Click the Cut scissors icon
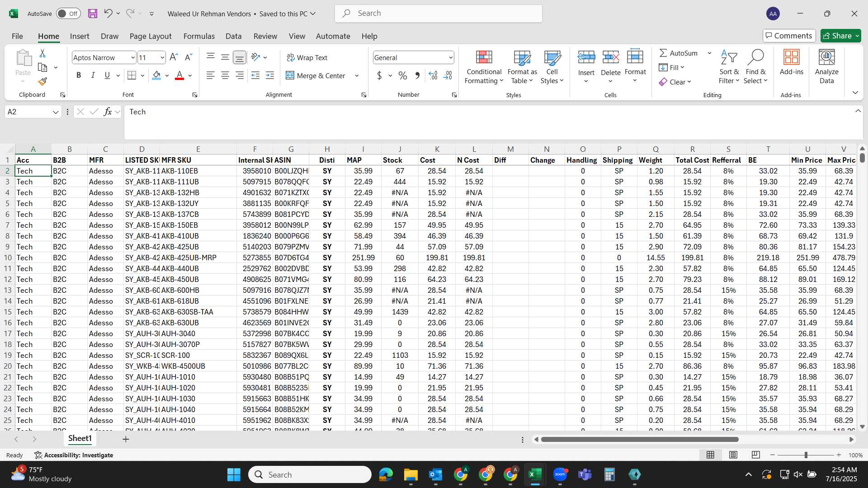The width and height of the screenshot is (868, 488). point(42,53)
